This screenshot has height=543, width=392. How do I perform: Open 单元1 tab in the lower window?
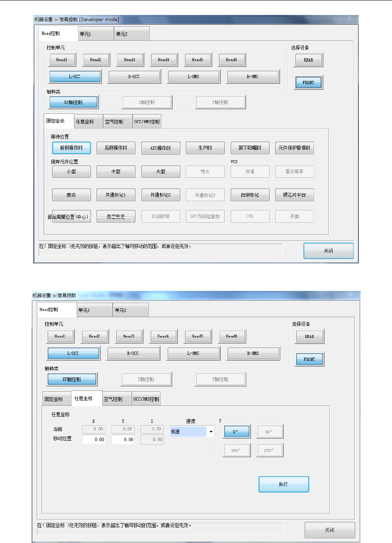click(x=95, y=310)
